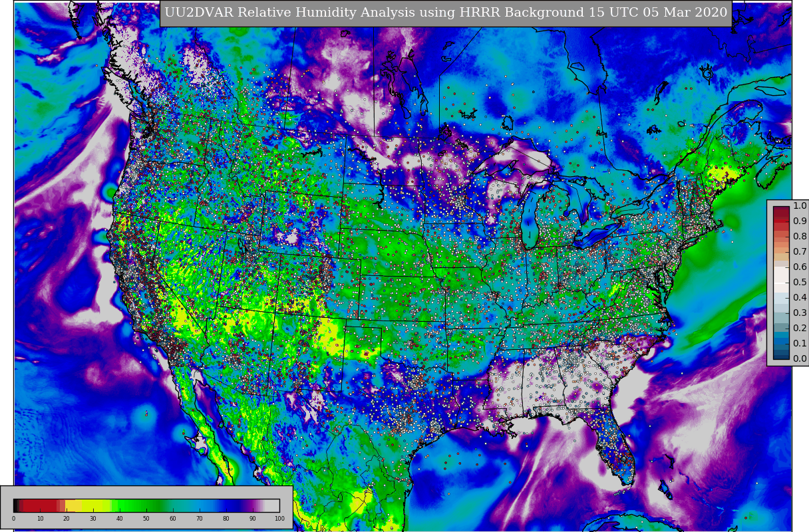Click the '80' tick on humidity colorbar

point(226,519)
